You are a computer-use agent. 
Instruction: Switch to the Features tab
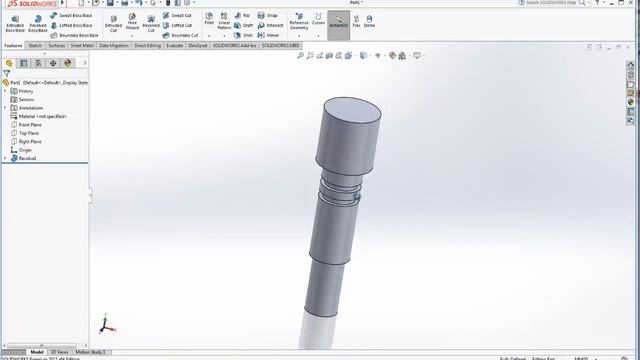(x=13, y=46)
